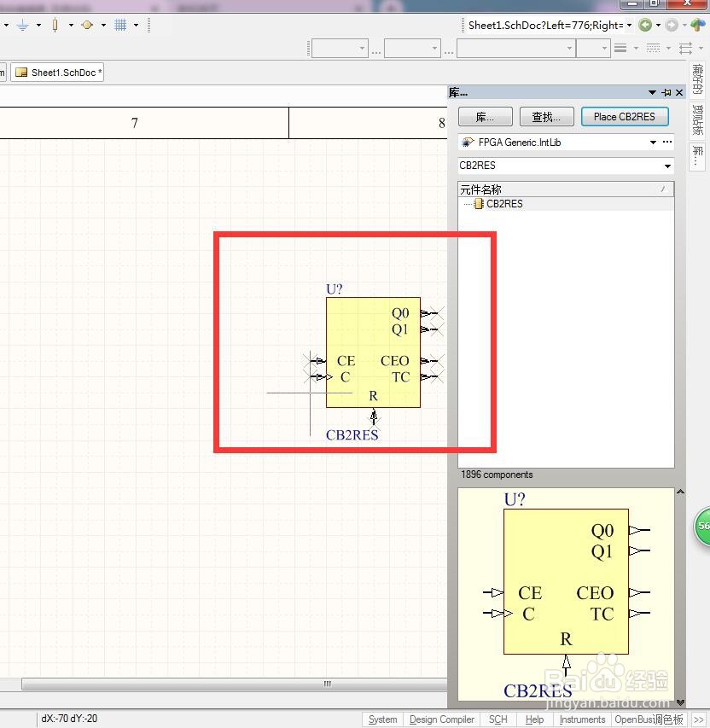Close the library panel
This screenshot has height=728, width=710.
point(679,92)
